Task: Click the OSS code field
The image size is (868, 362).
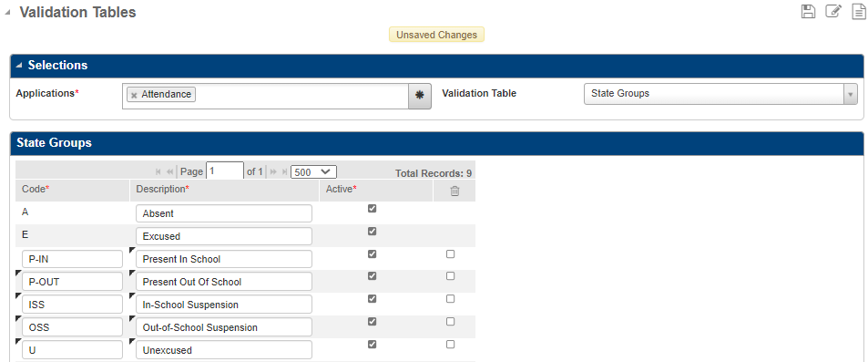Action: coord(72,327)
